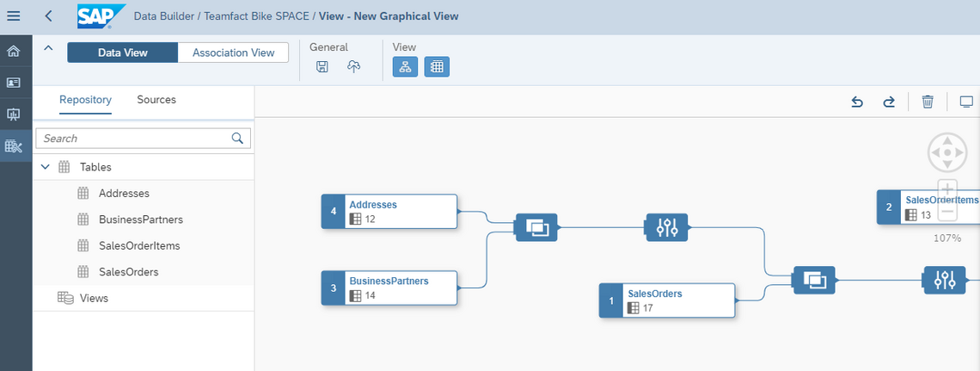Select the Sources tab
The image size is (980, 371).
click(x=156, y=100)
